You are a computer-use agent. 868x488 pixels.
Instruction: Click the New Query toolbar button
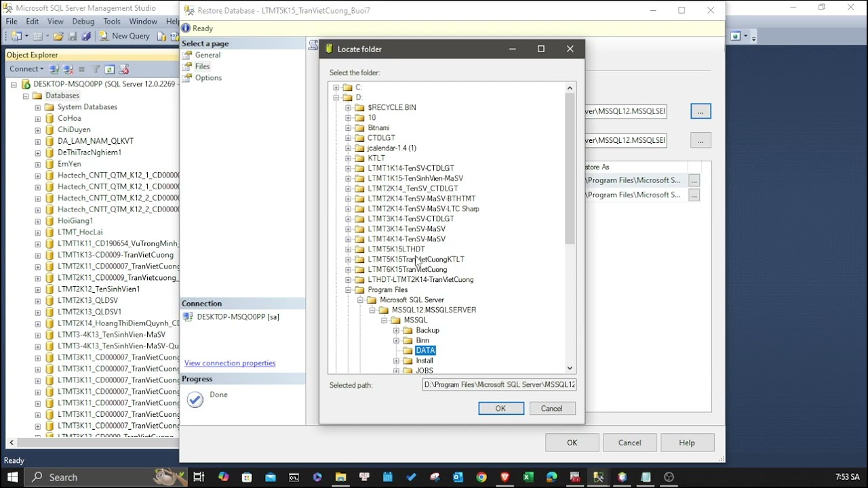click(125, 36)
